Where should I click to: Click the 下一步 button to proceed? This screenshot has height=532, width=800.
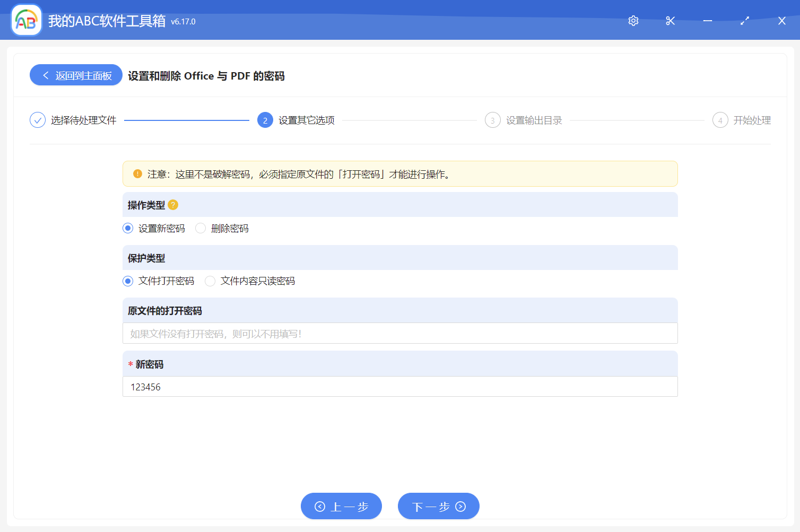(438, 506)
